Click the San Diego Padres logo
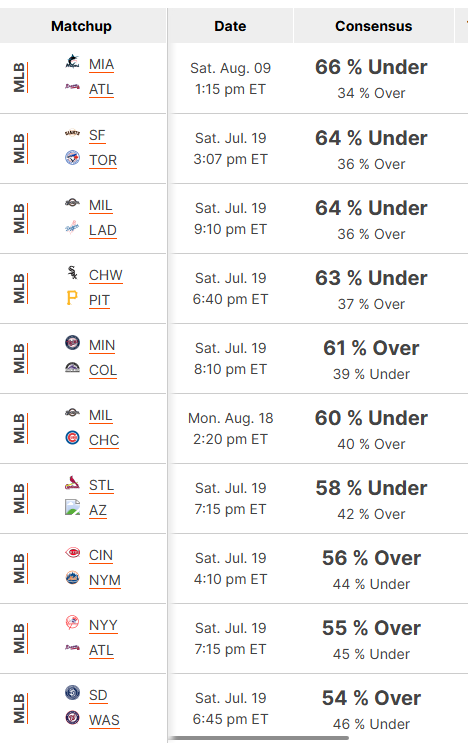The image size is (468, 749). point(73,693)
